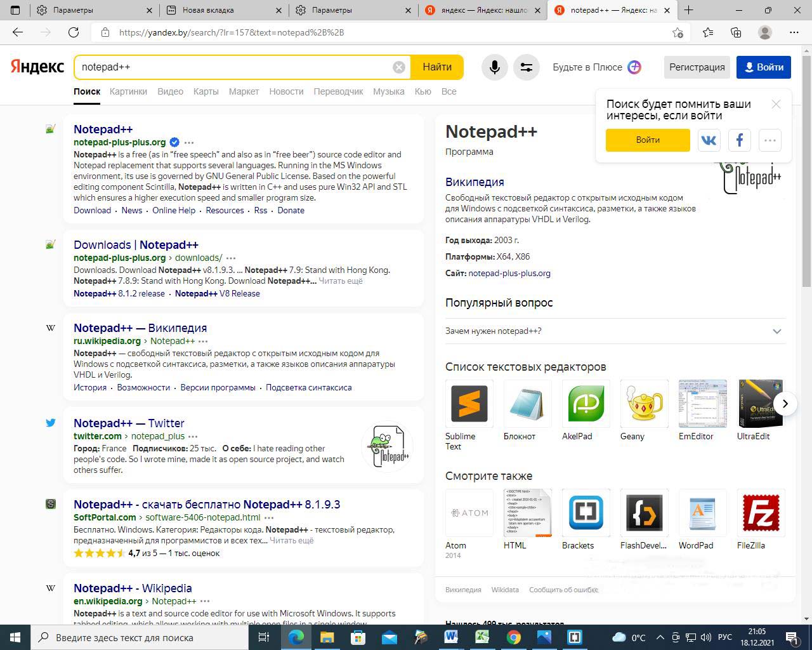Click the FileZilla thumbnail in Смотрите также
The height and width of the screenshot is (650, 812).
(761, 512)
